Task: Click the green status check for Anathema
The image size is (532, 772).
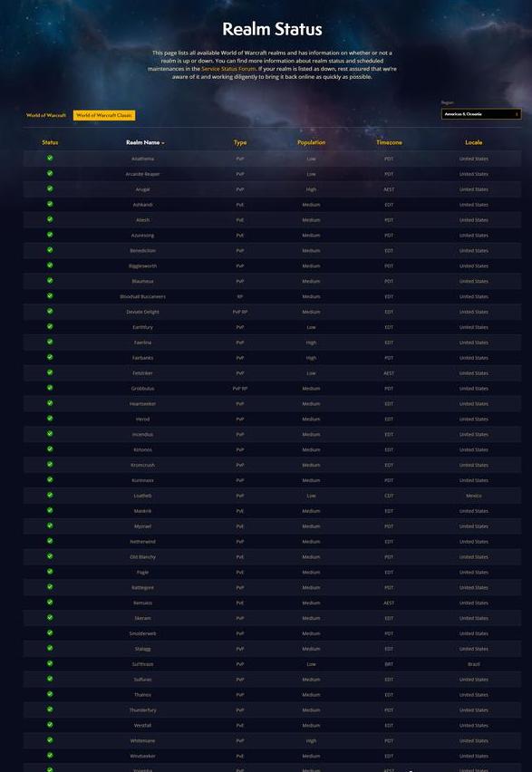Action: 50,158
